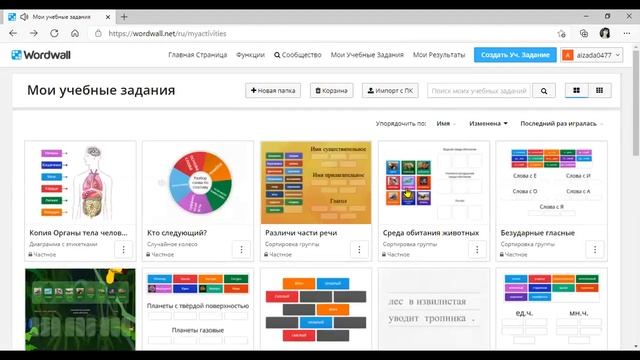The image size is (640, 360).
Task: Click lock icon under Кто следующий?
Action: 148,254
